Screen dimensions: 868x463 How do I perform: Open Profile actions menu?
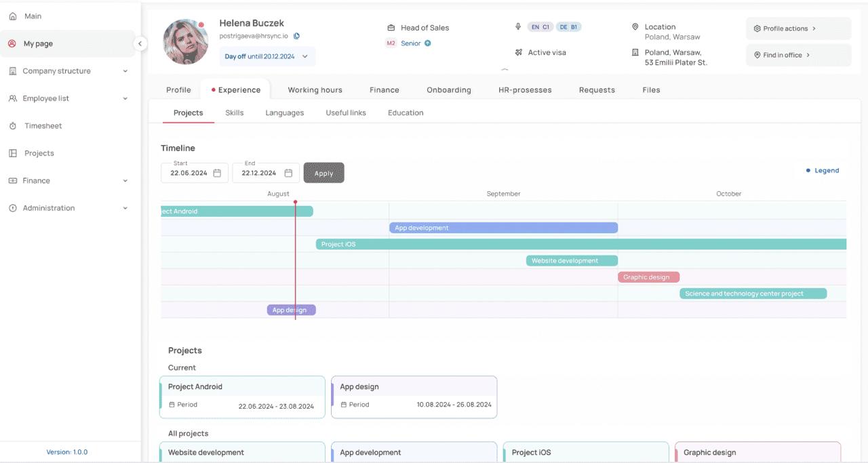pos(797,28)
